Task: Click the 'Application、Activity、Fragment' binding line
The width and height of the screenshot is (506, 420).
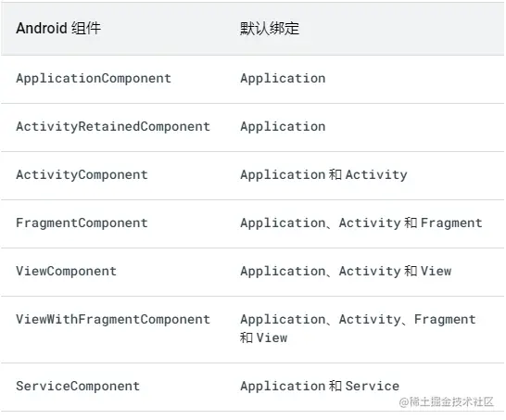Action: coord(359,319)
